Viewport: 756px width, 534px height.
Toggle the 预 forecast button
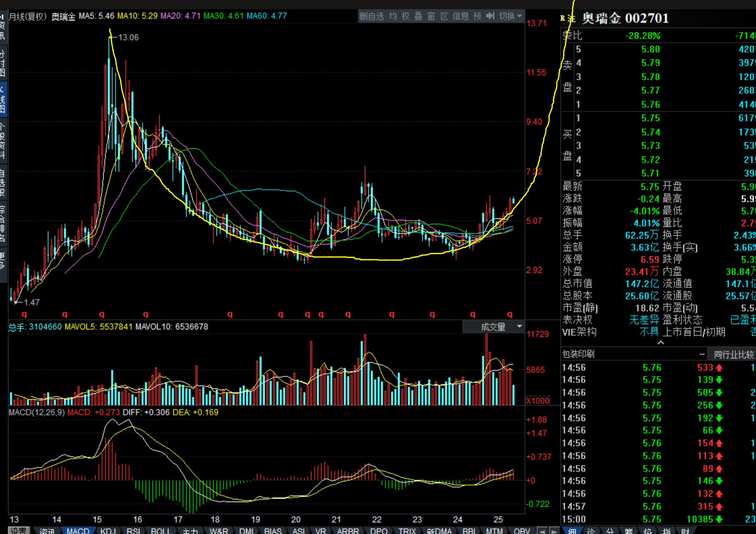[477, 16]
